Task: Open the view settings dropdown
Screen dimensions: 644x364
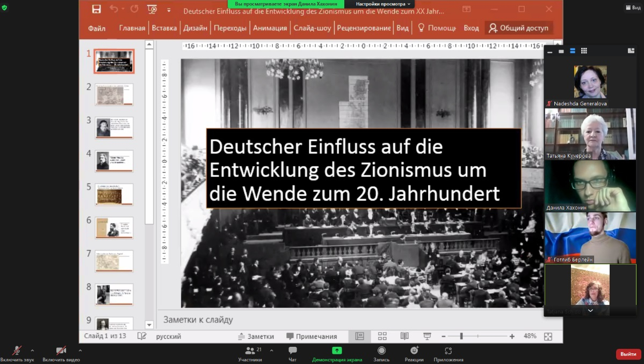Action: (x=382, y=4)
